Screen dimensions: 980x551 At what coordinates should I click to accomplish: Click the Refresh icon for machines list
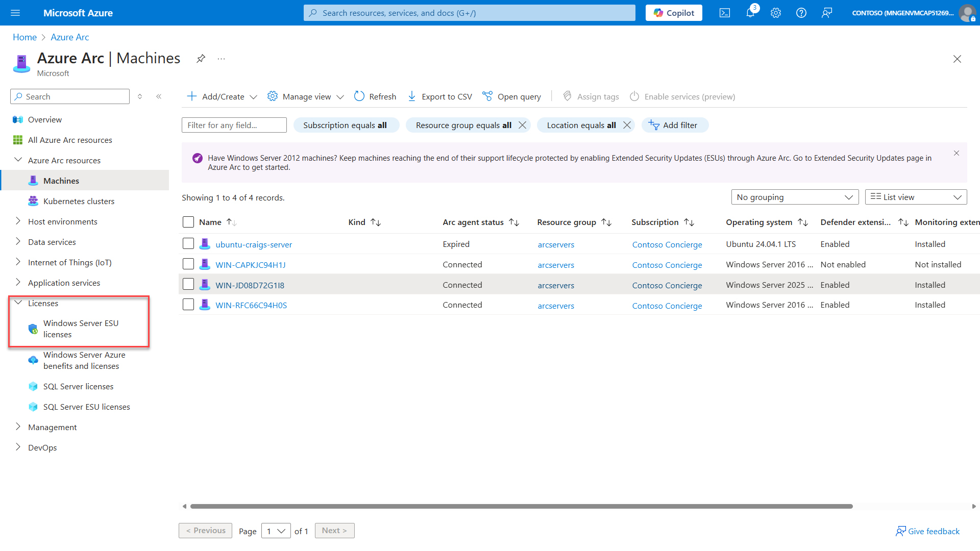359,96
